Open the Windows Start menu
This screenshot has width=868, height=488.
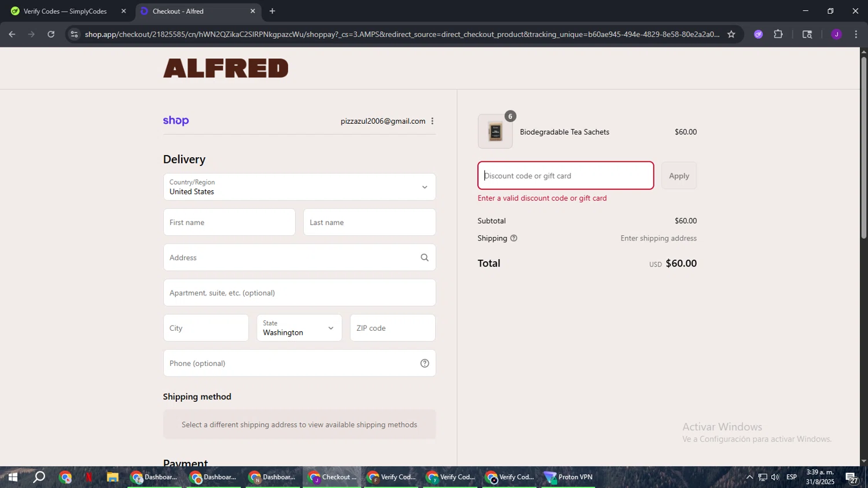tap(12, 477)
